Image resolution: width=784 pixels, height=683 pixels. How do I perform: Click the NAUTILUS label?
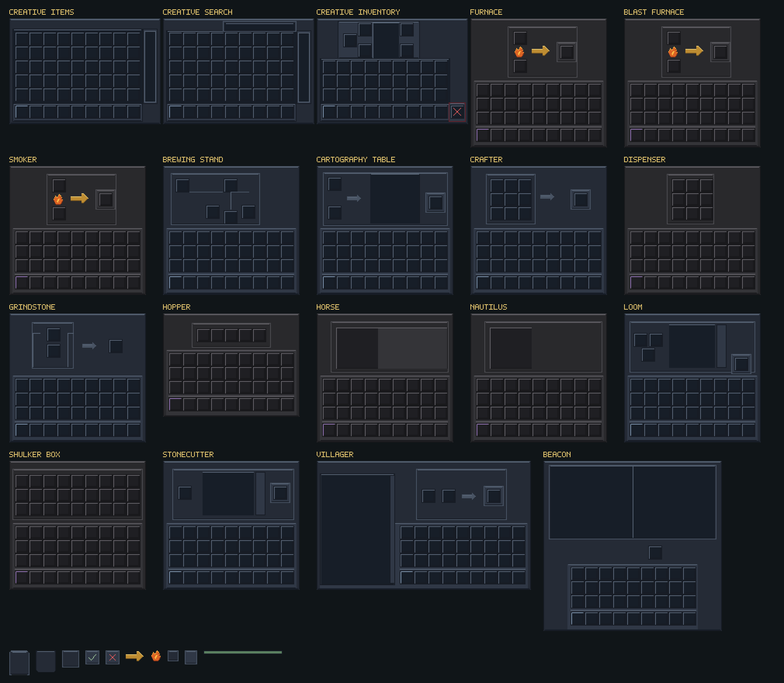[x=489, y=307]
